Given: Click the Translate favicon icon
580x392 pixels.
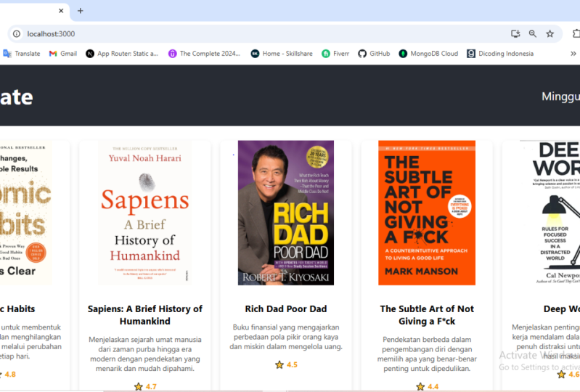Looking at the screenshot, I should (x=7, y=54).
